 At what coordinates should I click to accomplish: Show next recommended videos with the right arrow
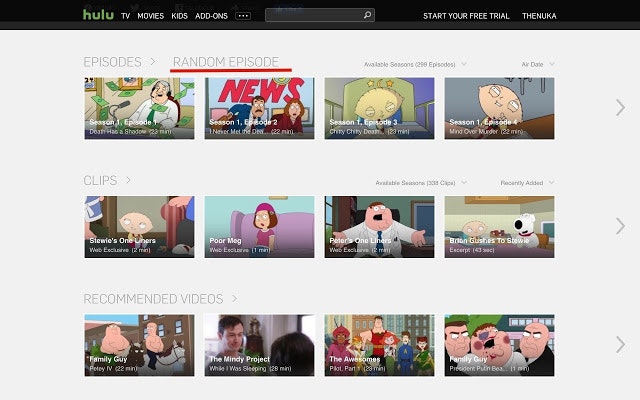click(620, 344)
